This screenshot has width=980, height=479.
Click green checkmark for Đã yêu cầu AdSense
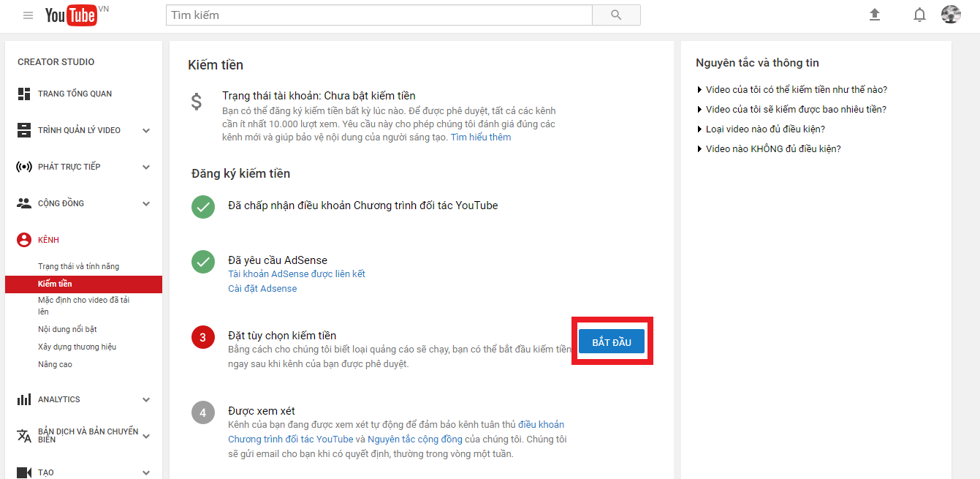[203, 261]
